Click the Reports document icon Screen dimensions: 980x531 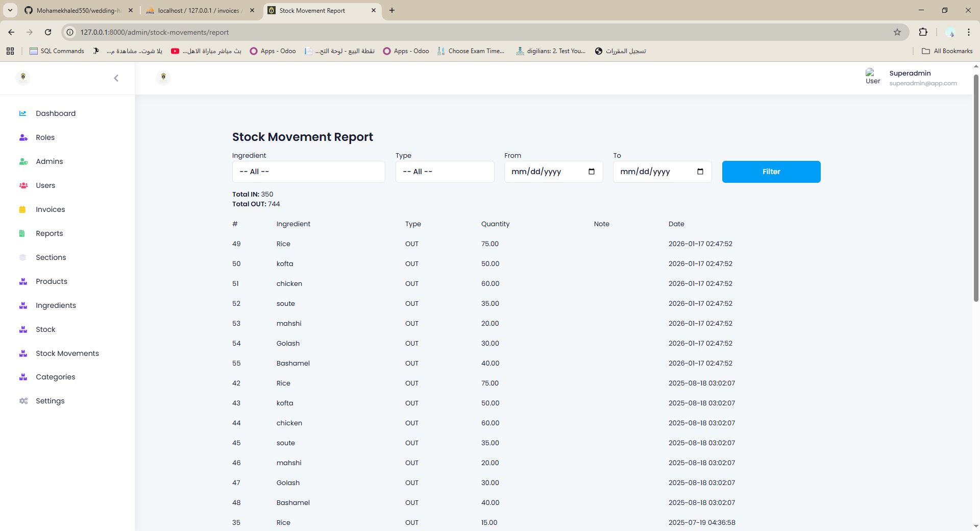pyautogui.click(x=22, y=233)
